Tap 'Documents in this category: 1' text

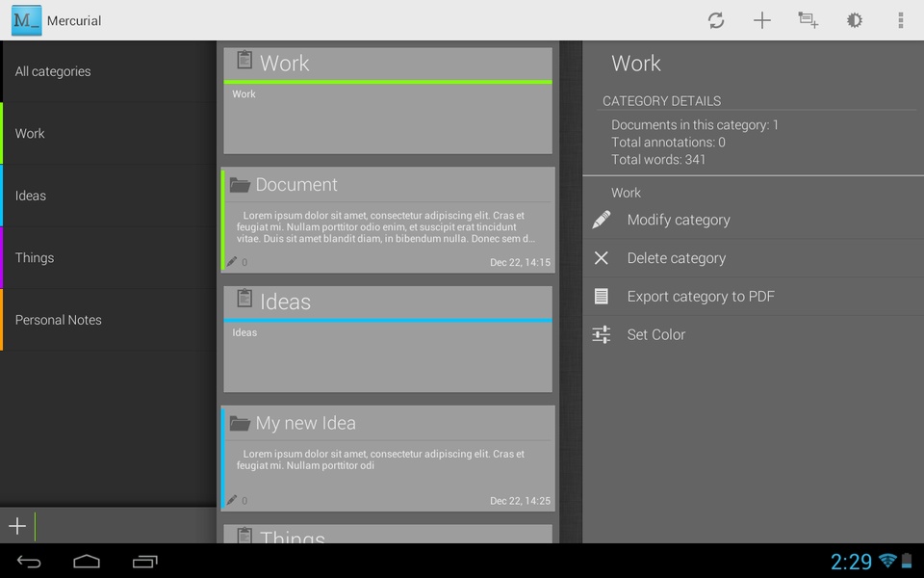695,125
